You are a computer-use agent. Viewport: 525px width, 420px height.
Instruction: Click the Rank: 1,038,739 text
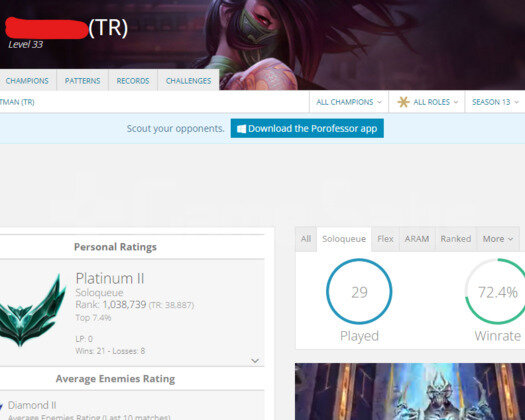point(111,304)
